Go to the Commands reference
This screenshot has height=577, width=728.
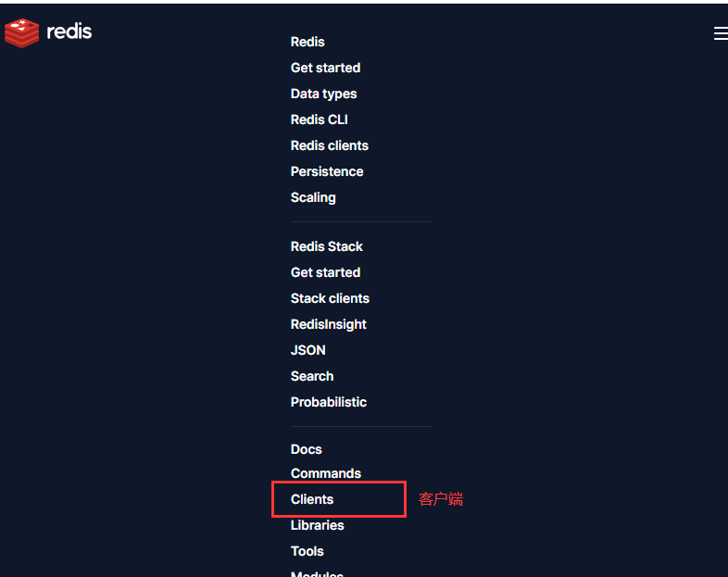pyautogui.click(x=325, y=473)
